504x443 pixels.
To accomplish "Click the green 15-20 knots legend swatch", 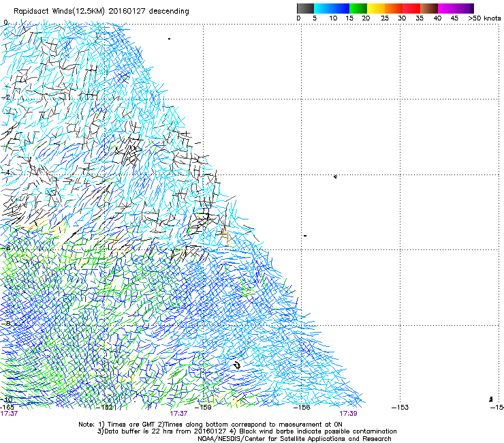I will pos(358,8).
